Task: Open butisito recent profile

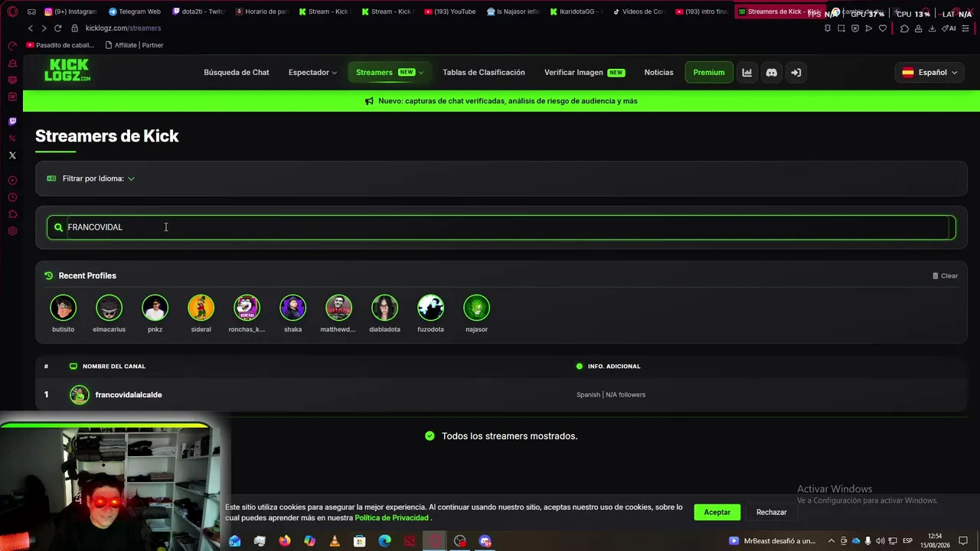Action: [x=63, y=314]
